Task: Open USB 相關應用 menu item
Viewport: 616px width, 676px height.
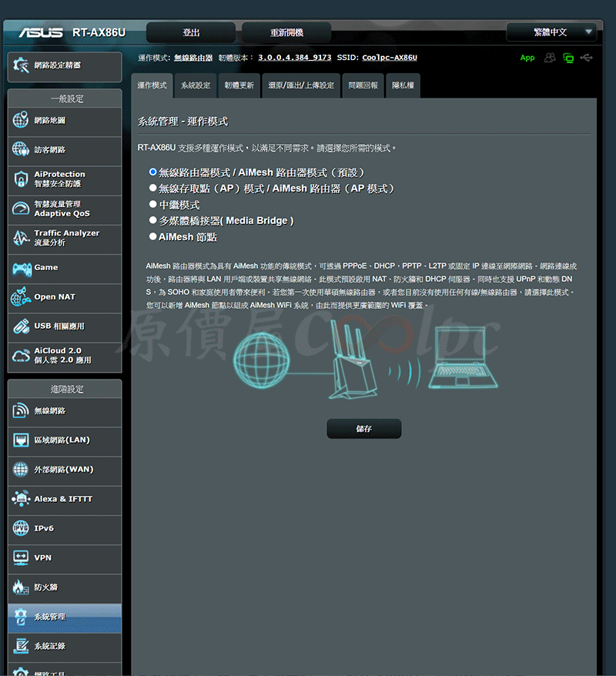Action: point(65,326)
